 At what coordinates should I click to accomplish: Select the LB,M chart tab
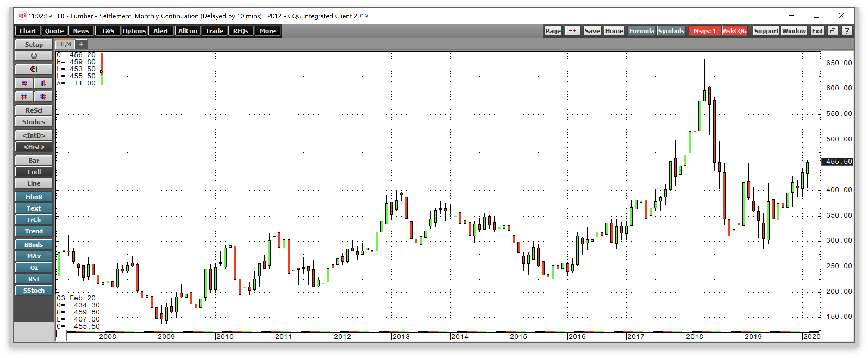pos(65,44)
